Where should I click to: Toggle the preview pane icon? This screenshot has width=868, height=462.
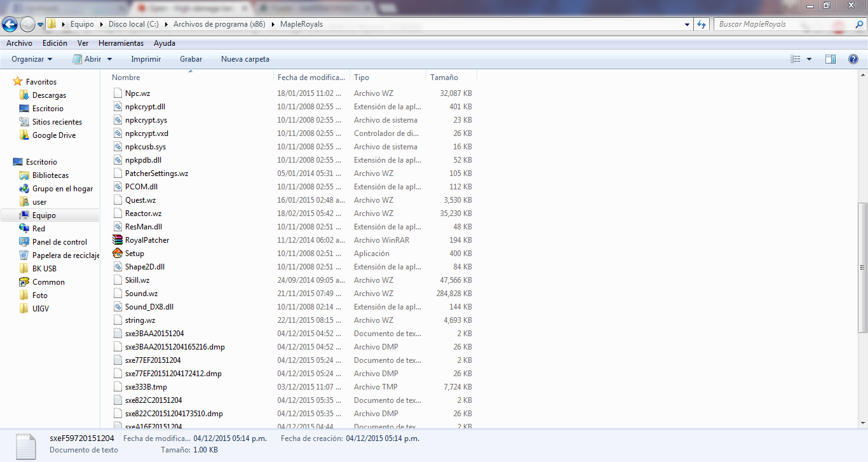tap(830, 59)
